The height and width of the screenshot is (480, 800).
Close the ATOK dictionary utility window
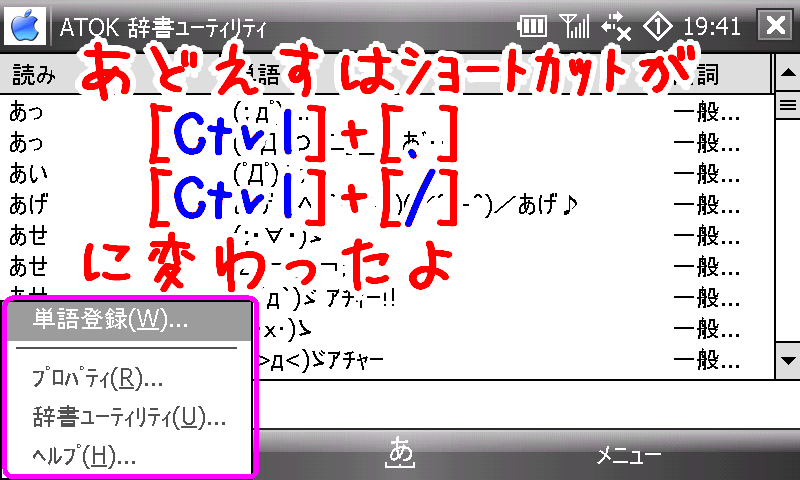pyautogui.click(x=776, y=25)
